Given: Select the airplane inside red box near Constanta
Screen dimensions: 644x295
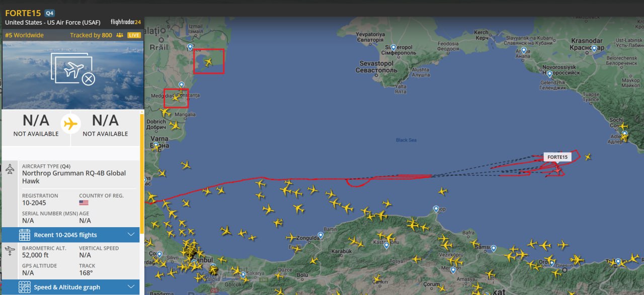Looking at the screenshot, I should coord(176,97).
